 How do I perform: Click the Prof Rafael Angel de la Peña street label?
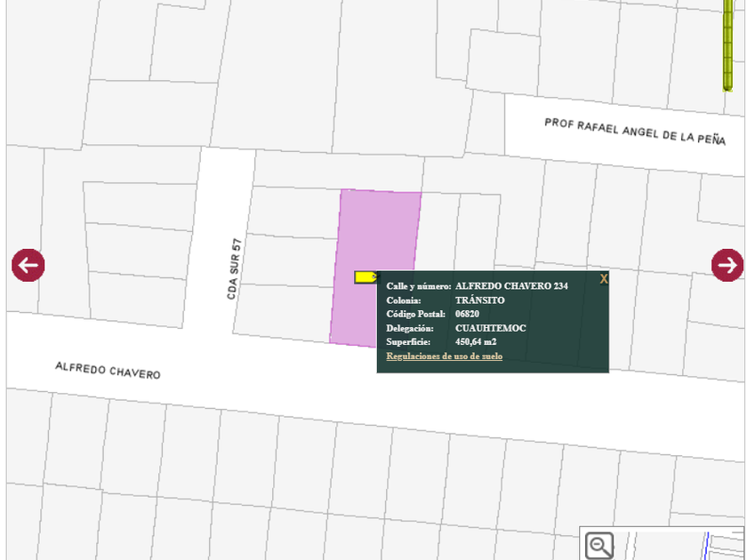(635, 132)
